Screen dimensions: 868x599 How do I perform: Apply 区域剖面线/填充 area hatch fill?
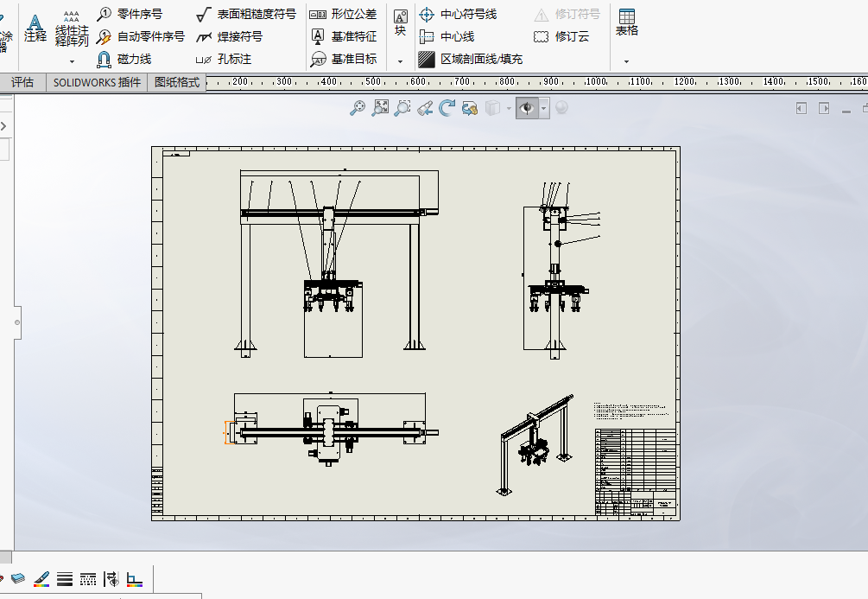[x=471, y=59]
